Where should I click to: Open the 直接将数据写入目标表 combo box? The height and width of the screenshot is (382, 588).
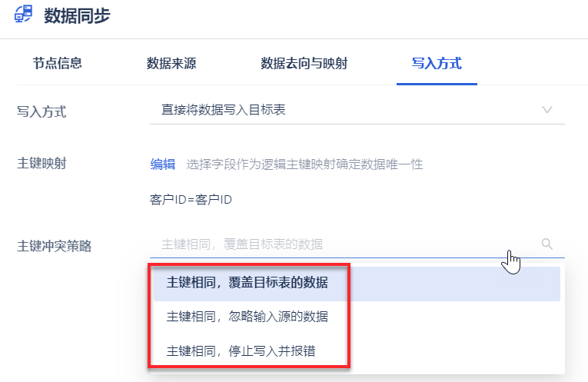[357, 110]
